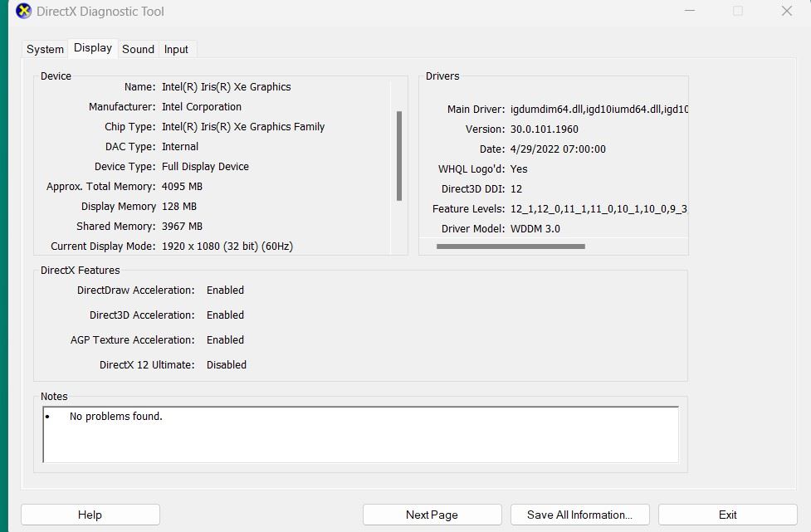Switch to the Sound tab
The image size is (811, 532).
pyautogui.click(x=138, y=49)
